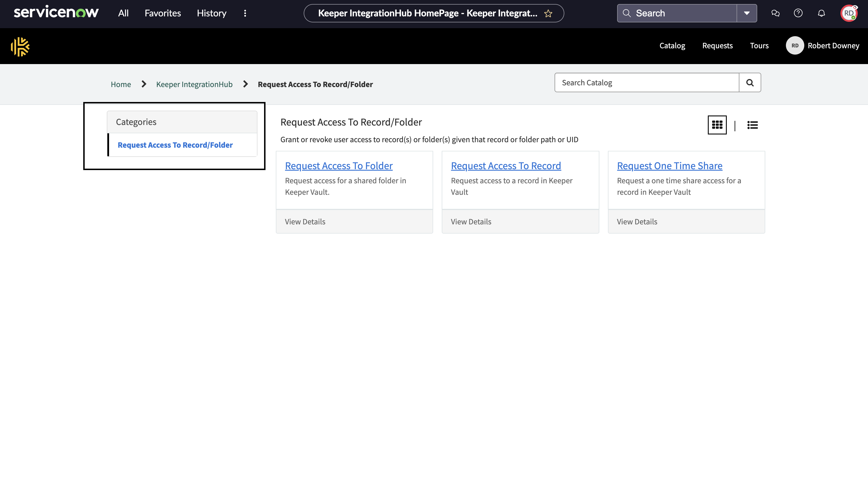The width and height of the screenshot is (868, 493).
Task: Click the ServiceNow logo
Action: click(x=56, y=13)
